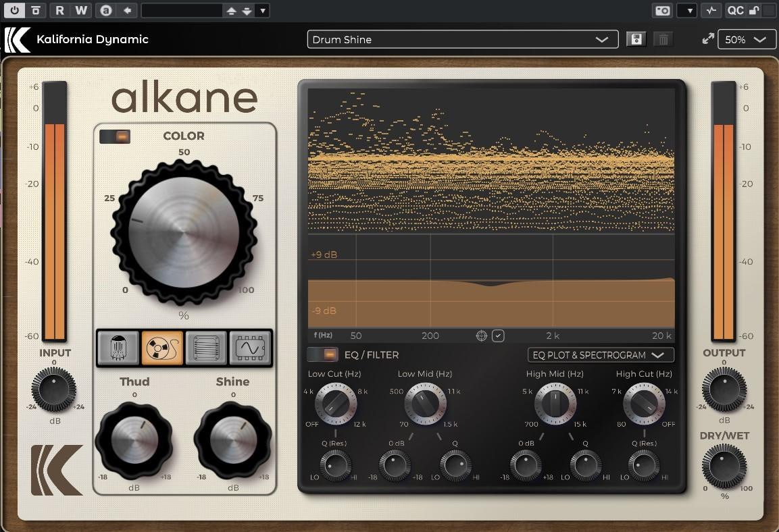Click the waveform icon in host toolbar
Image resolution: width=779 pixels, height=532 pixels.
[x=711, y=10]
